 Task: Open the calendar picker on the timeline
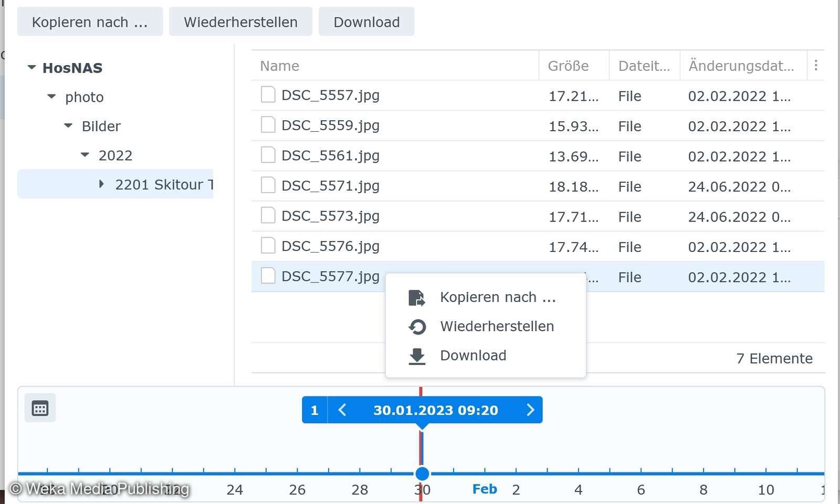pyautogui.click(x=40, y=408)
